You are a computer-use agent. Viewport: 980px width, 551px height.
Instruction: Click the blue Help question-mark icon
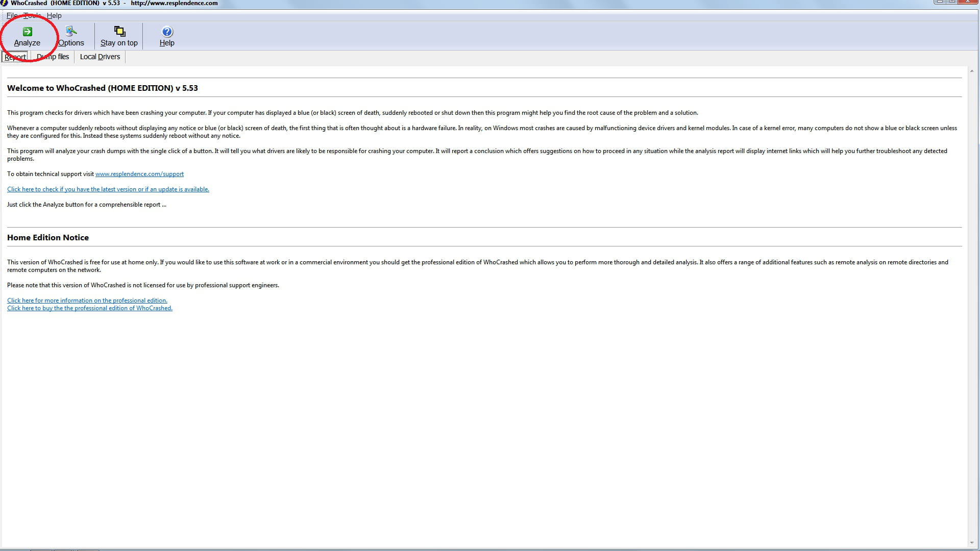pyautogui.click(x=167, y=32)
